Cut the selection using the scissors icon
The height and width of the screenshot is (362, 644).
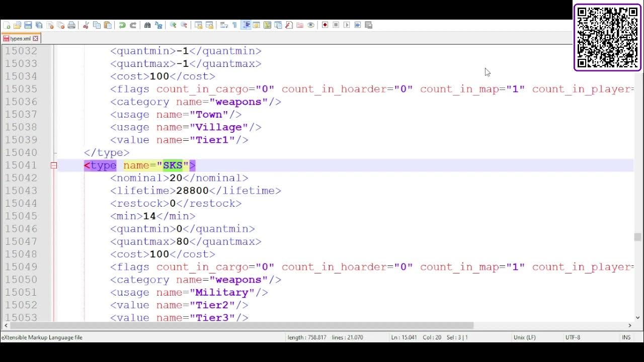86,25
